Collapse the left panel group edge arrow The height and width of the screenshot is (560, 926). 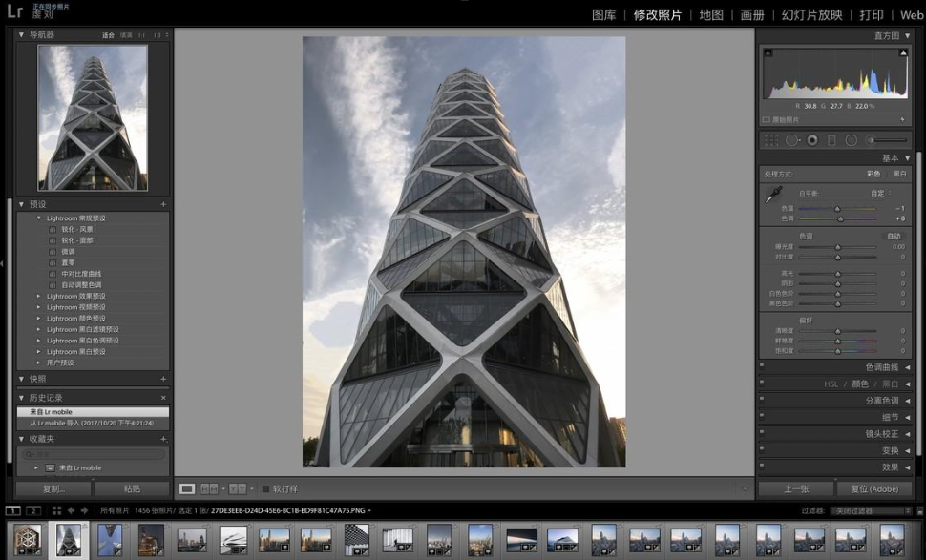pos(2,263)
